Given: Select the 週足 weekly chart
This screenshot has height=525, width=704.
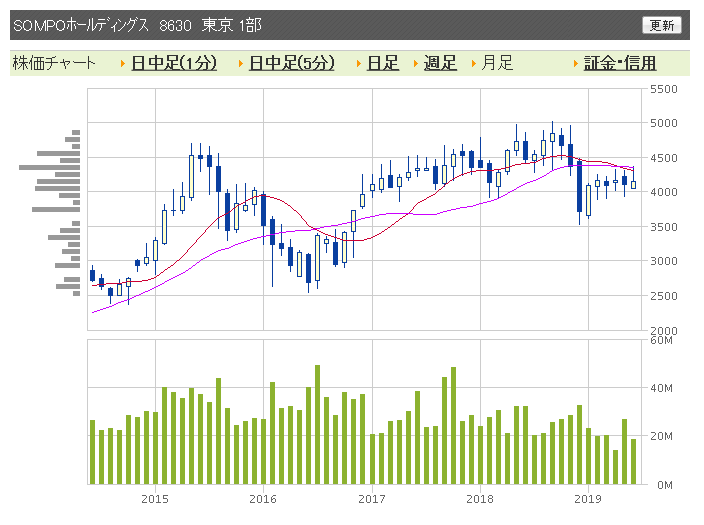Looking at the screenshot, I should click(440, 63).
